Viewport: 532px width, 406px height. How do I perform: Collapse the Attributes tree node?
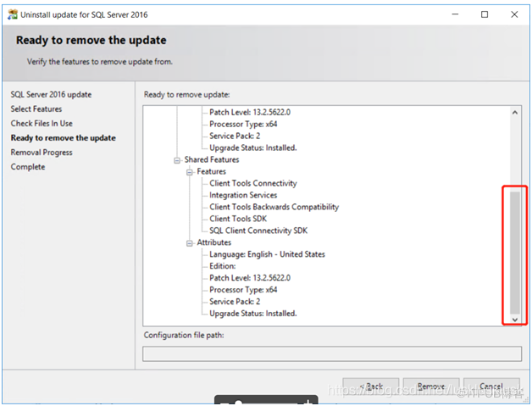click(189, 243)
